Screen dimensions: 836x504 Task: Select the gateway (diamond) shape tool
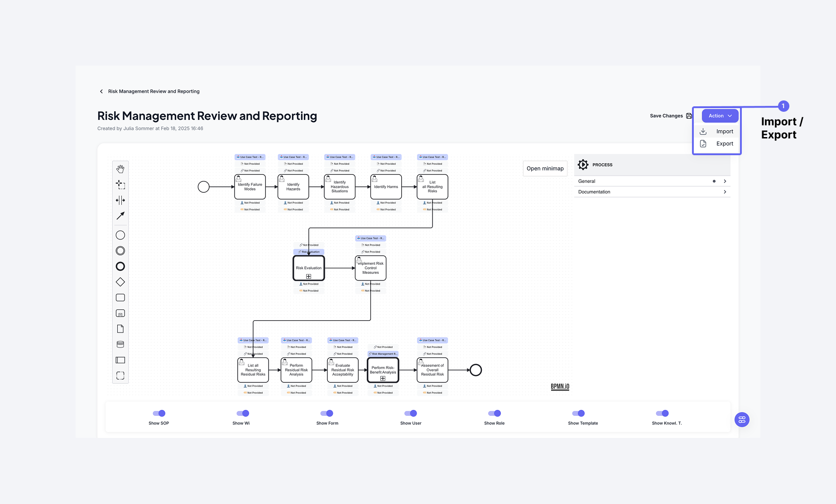[x=120, y=281]
